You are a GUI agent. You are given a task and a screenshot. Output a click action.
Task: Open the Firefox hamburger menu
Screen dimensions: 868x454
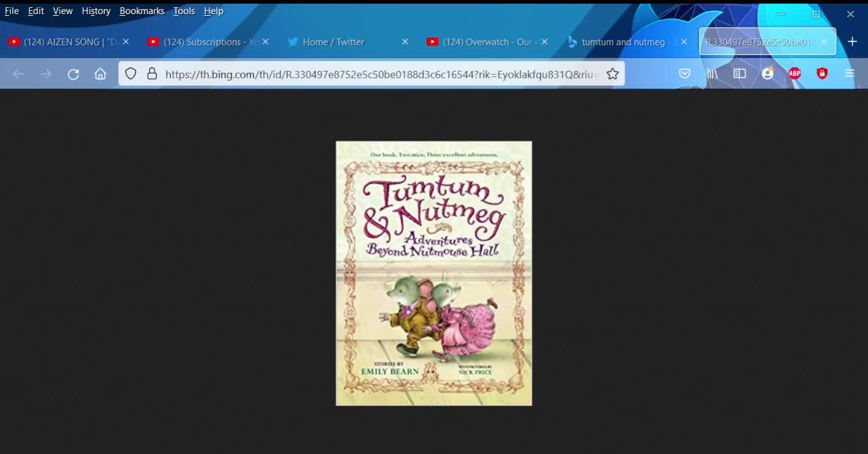(x=850, y=73)
